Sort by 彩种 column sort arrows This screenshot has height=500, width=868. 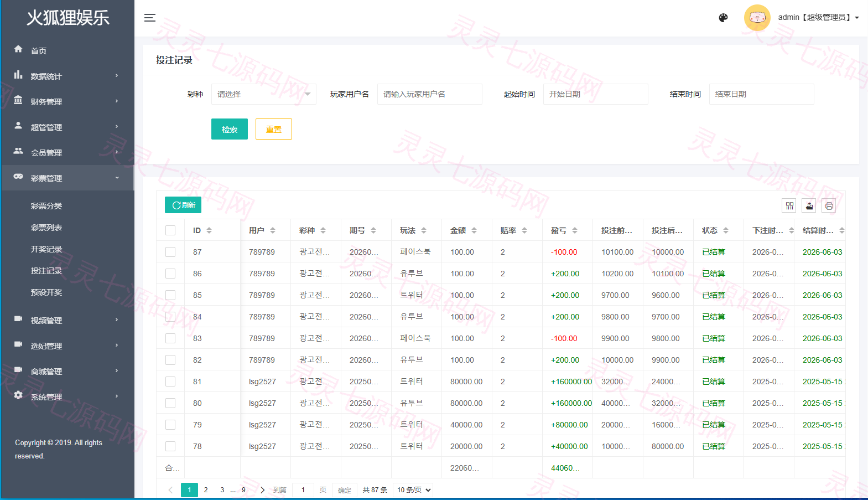click(x=323, y=230)
